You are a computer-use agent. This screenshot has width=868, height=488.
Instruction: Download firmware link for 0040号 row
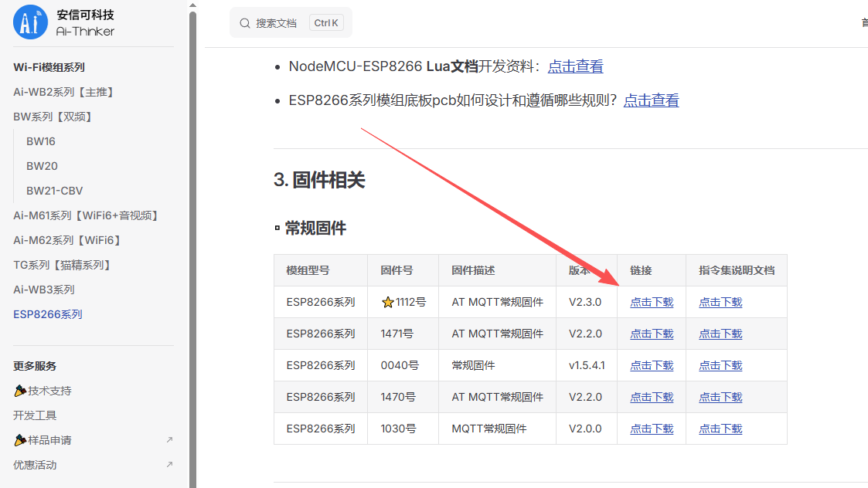[652, 365]
